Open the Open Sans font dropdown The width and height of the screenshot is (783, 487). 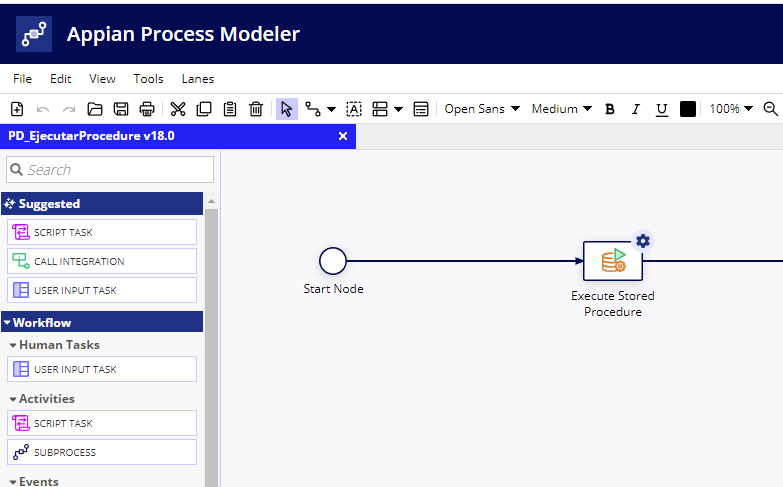click(x=482, y=109)
